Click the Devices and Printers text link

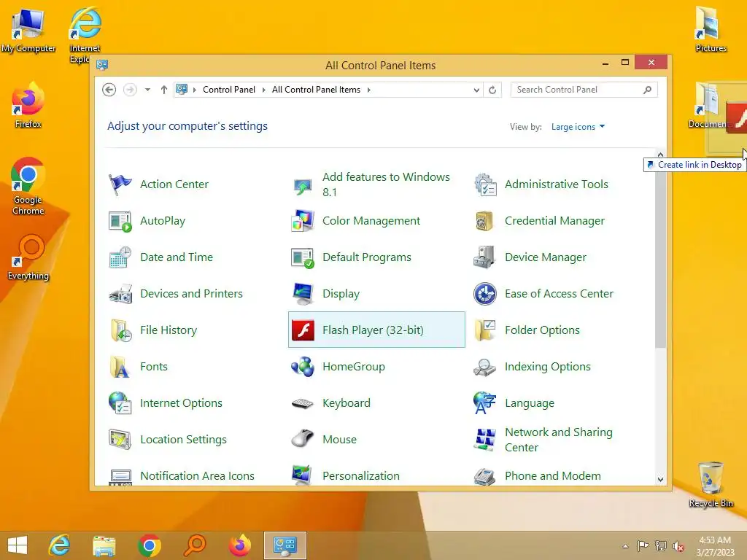[191, 294]
